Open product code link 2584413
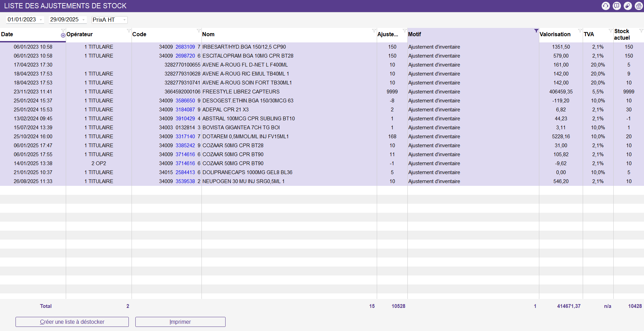The image size is (644, 331). [x=185, y=172]
